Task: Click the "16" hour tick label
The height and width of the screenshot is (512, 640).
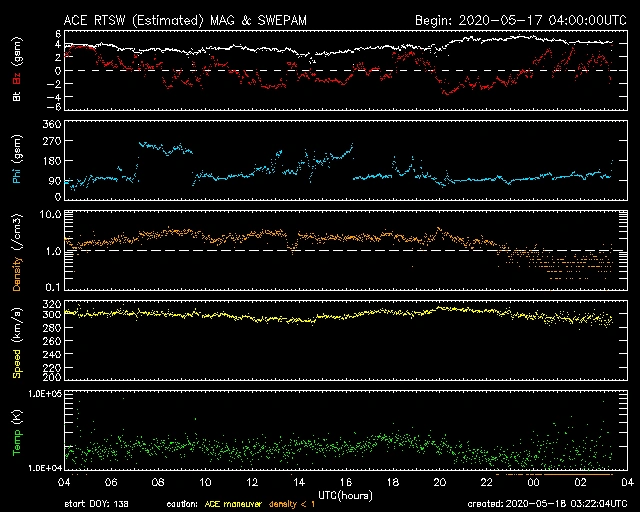Action: tap(346, 483)
